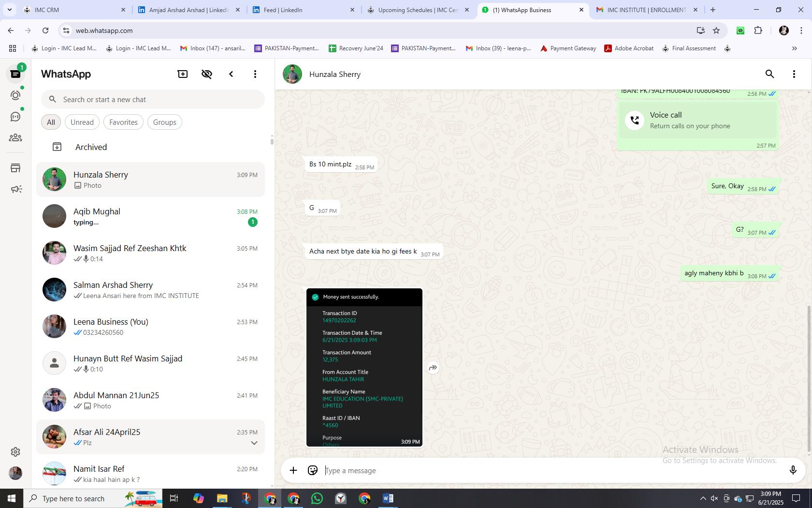The image size is (812, 508).
Task: Record a voice message with microphone
Action: pyautogui.click(x=793, y=470)
